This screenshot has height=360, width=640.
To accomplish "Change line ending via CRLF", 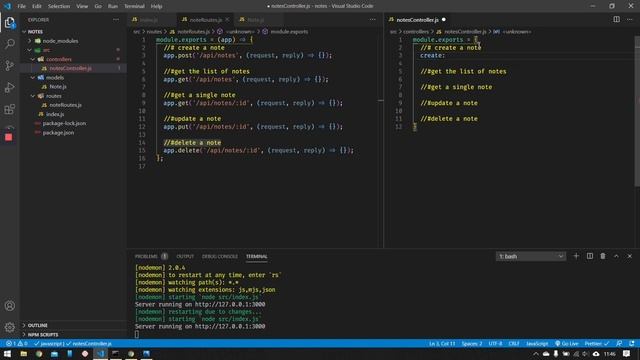I will pos(514,344).
